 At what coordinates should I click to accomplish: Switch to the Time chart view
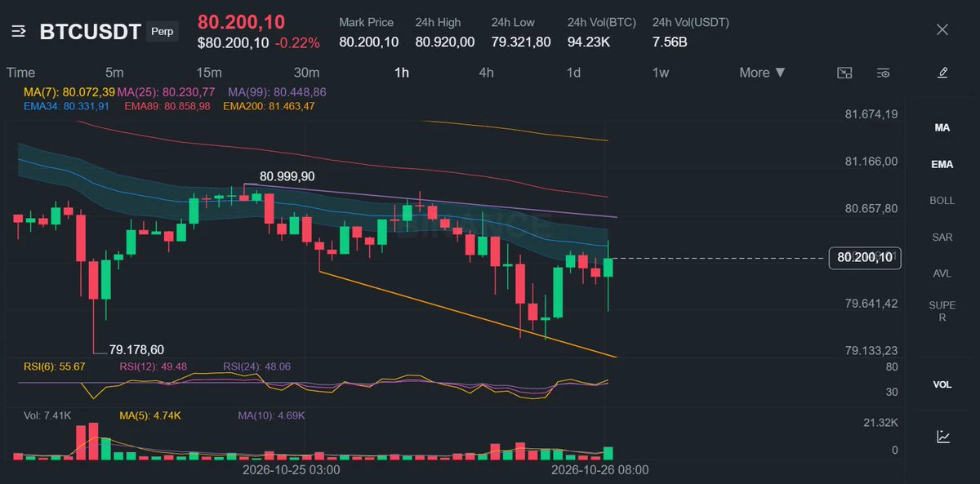point(20,73)
